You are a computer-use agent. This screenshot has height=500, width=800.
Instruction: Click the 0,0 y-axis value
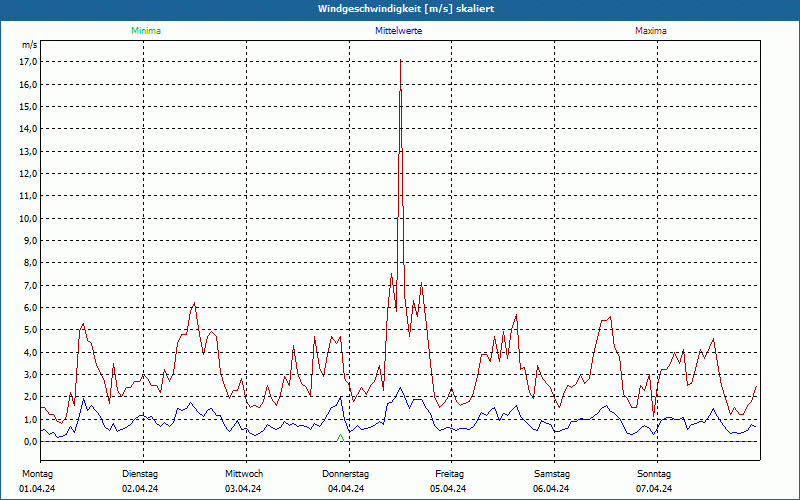(x=31, y=442)
